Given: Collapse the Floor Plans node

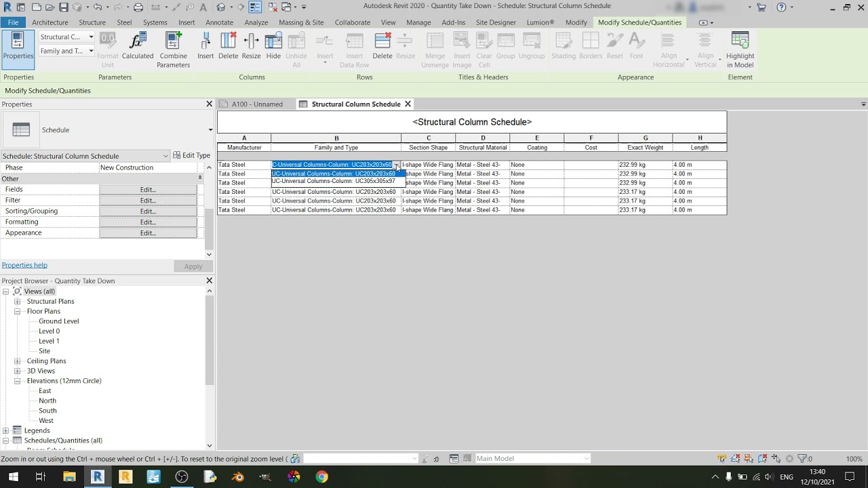Looking at the screenshot, I should (x=18, y=312).
